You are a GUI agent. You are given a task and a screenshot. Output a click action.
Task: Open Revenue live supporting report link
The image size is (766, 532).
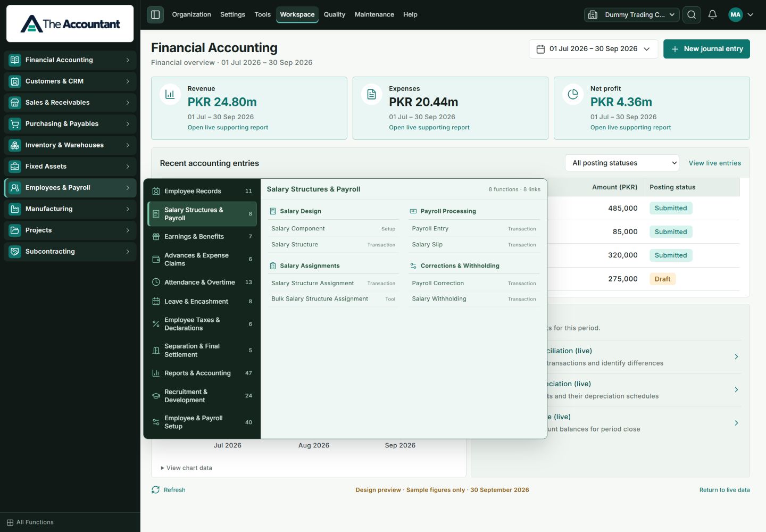coord(228,128)
